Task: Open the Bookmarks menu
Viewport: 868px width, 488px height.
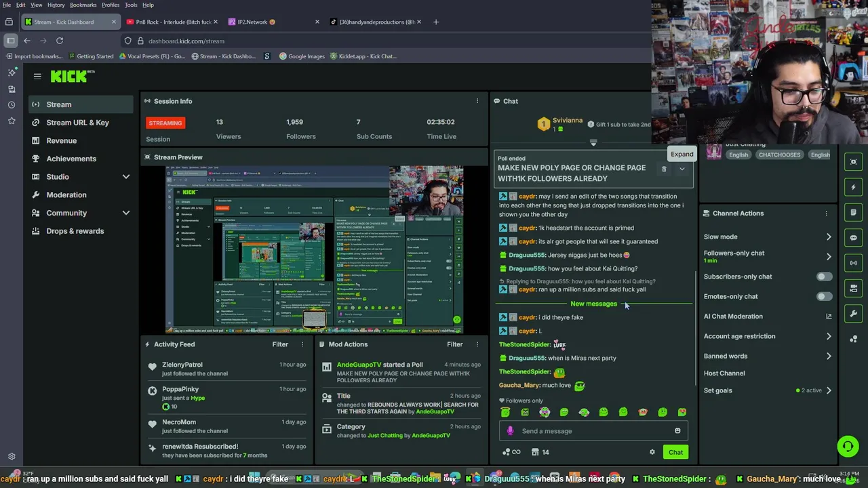Action: [x=83, y=5]
